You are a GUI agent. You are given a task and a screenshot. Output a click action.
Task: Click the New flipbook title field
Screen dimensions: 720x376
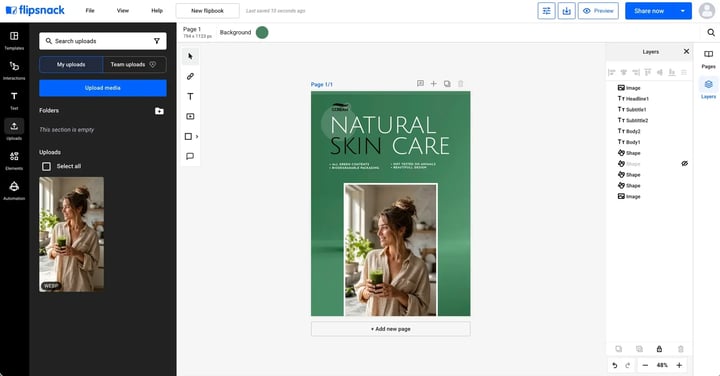[x=208, y=11]
